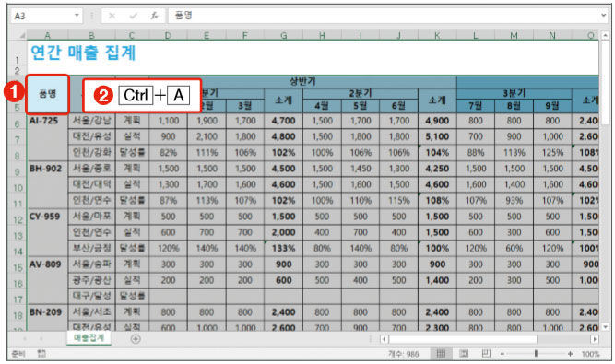
Task: Click zoom in plus button
Action: 570,354
